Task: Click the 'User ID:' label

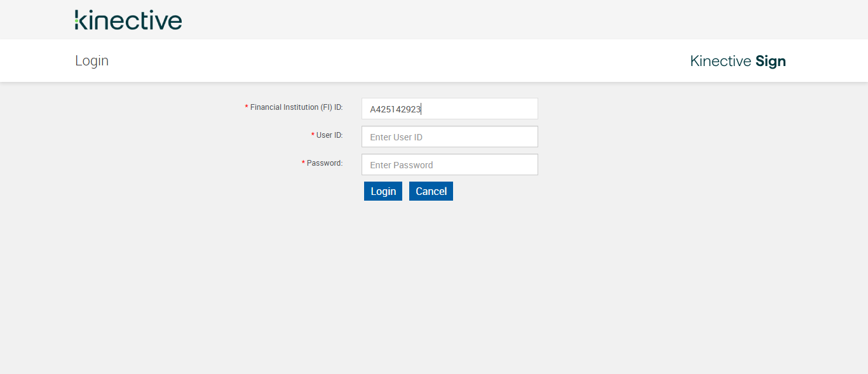Action: [x=329, y=135]
